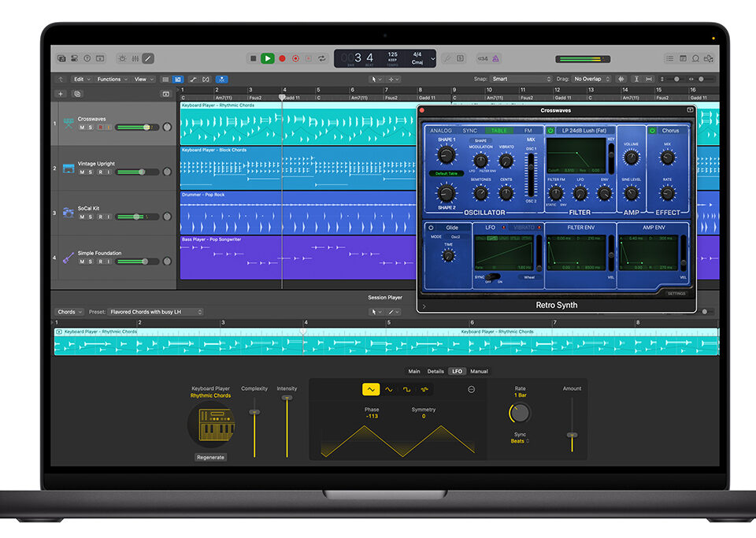Switch to the Details tab

435,371
